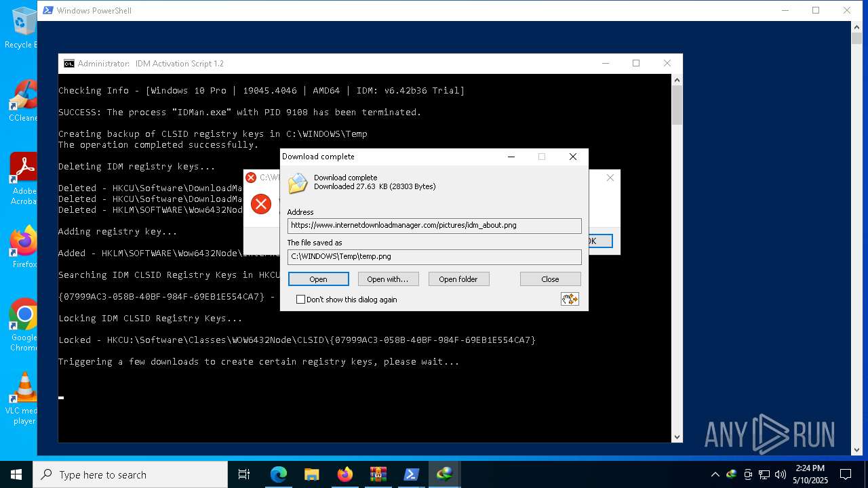Click network icon in system tray
This screenshot has width=868, height=488.
coord(764,474)
